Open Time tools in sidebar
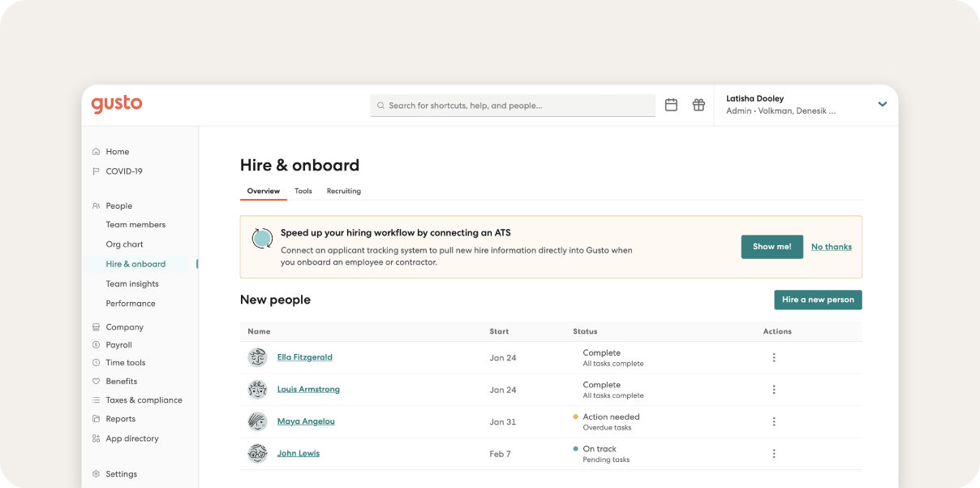The height and width of the screenshot is (488, 980). coord(126,363)
